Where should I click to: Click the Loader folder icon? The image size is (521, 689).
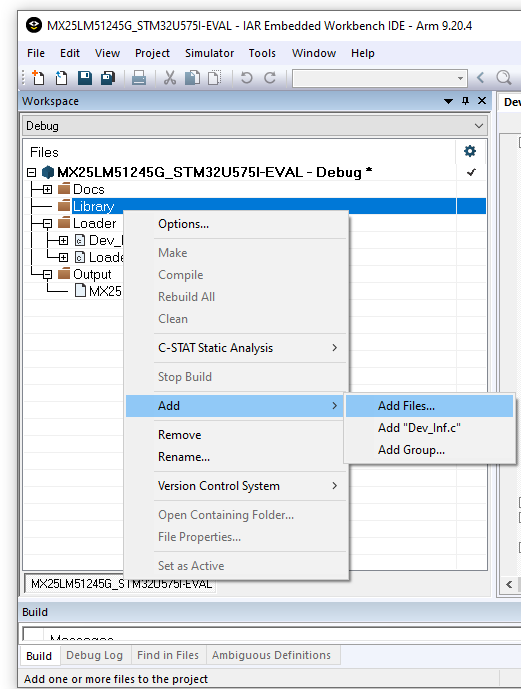coord(64,223)
